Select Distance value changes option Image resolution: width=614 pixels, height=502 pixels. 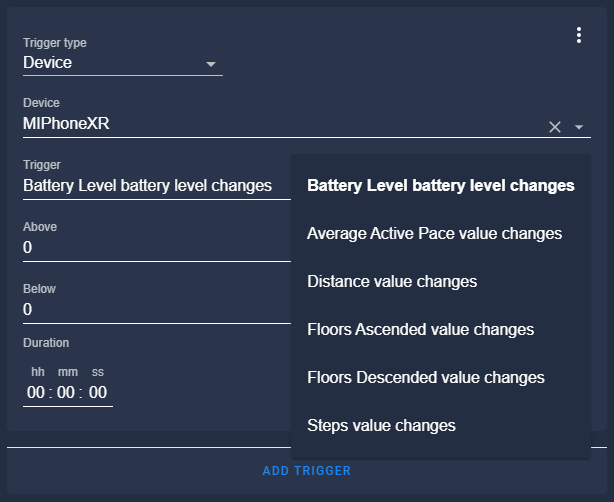[x=392, y=281]
